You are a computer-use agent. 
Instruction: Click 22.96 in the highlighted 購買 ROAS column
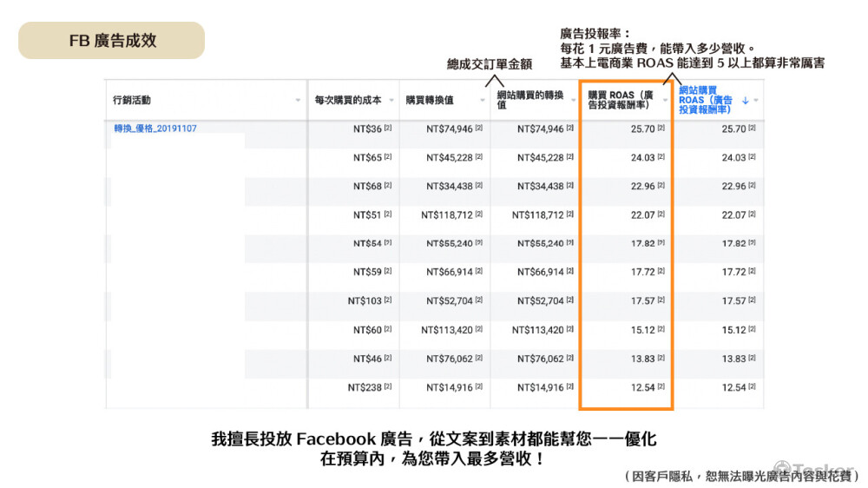point(642,187)
